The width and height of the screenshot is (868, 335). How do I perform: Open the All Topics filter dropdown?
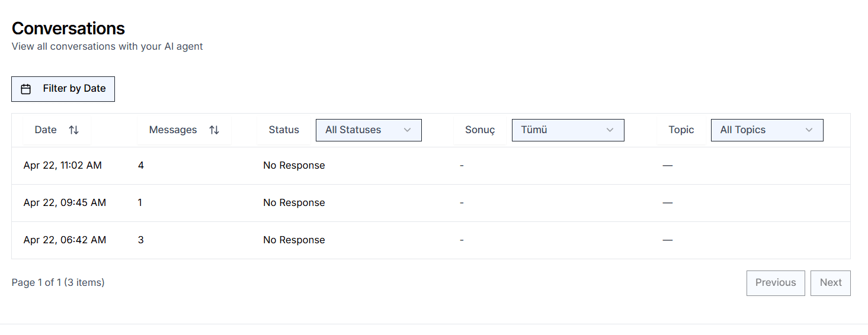(x=767, y=130)
